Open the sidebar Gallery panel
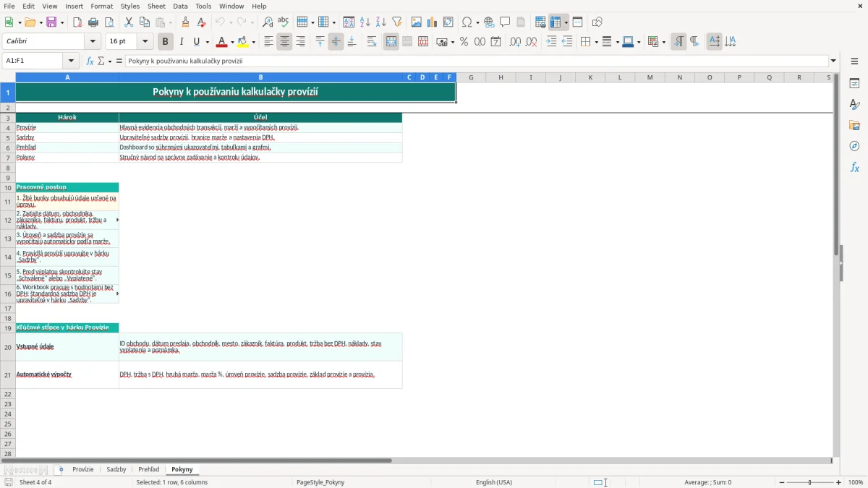868x488 pixels. click(x=854, y=125)
